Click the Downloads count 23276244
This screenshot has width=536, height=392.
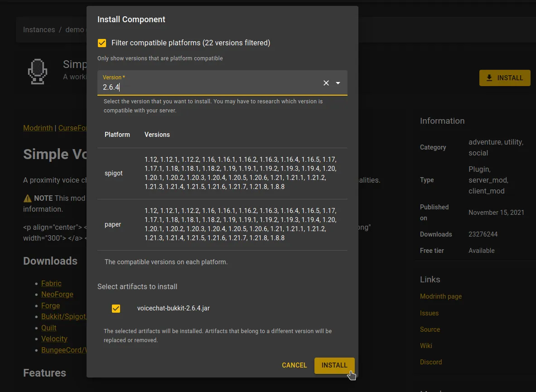[x=483, y=234]
